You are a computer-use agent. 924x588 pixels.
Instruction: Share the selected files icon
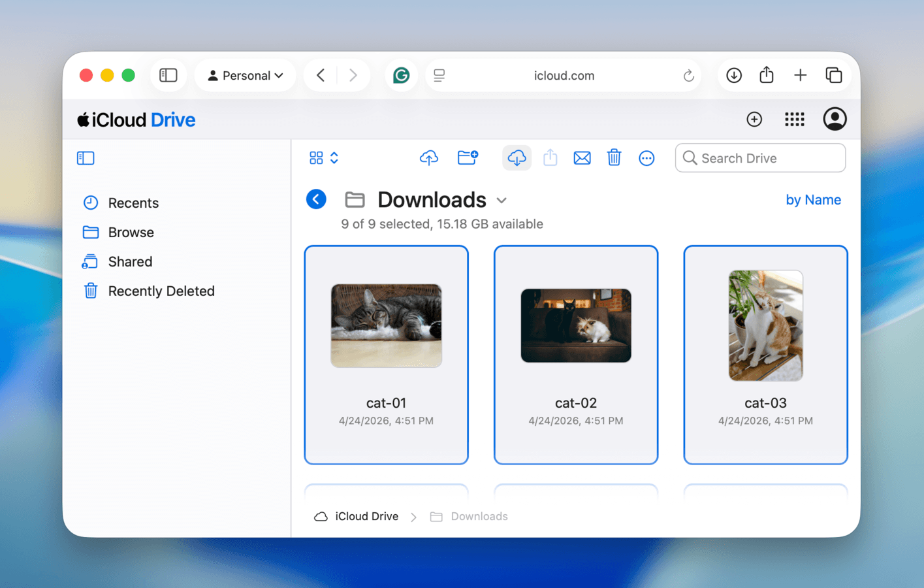coord(550,157)
